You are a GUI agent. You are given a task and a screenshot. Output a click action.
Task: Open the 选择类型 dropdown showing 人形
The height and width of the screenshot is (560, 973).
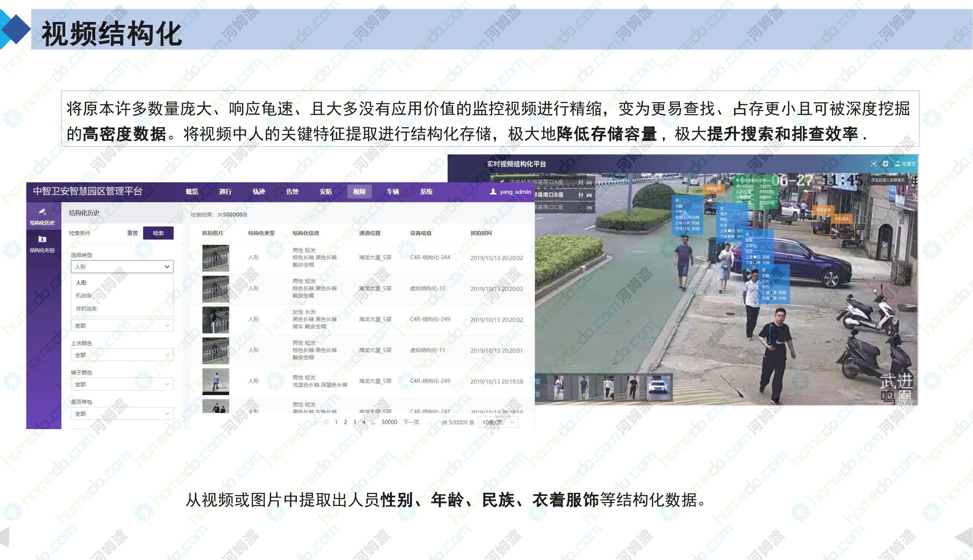(122, 267)
